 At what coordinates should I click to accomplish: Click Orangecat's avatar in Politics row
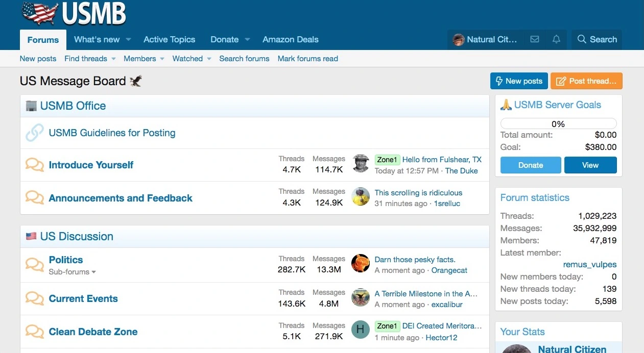tap(361, 264)
